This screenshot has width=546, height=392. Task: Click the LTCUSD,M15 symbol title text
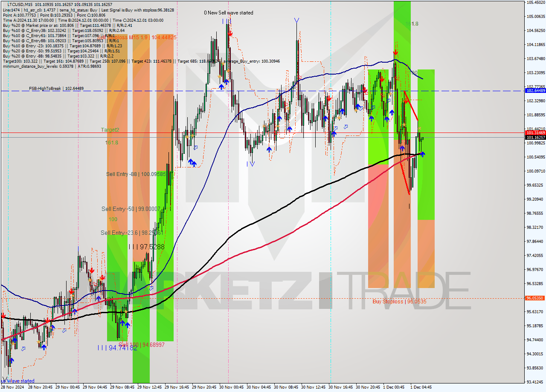pyautogui.click(x=20, y=4)
